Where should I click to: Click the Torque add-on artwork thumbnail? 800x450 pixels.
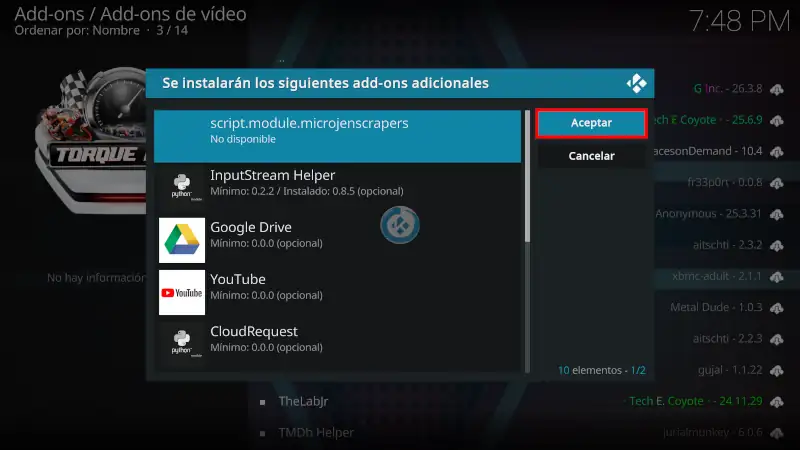point(91,140)
